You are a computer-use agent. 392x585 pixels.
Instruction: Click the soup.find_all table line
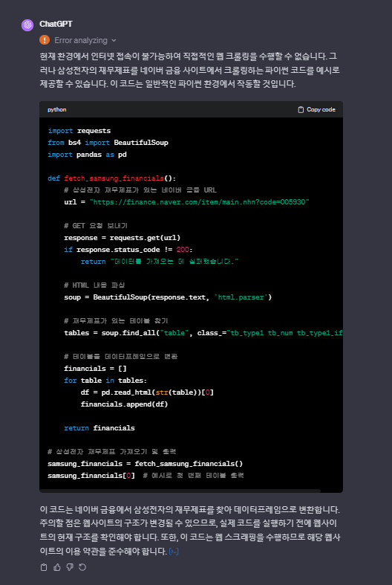click(x=203, y=333)
